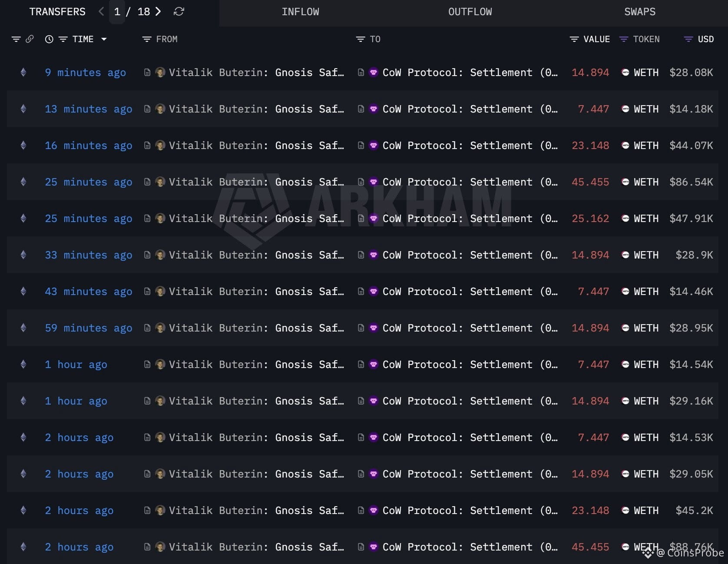Click recipient contract icon in the $29.05K row

click(x=361, y=474)
